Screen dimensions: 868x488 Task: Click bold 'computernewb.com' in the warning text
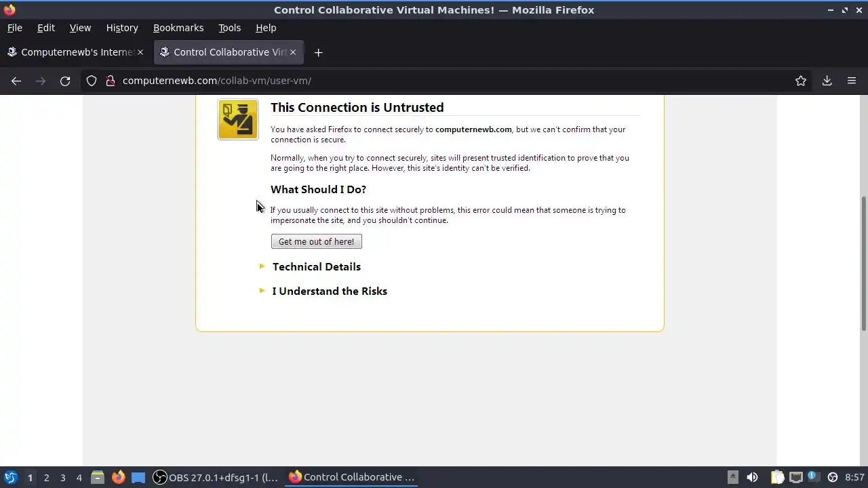point(473,129)
